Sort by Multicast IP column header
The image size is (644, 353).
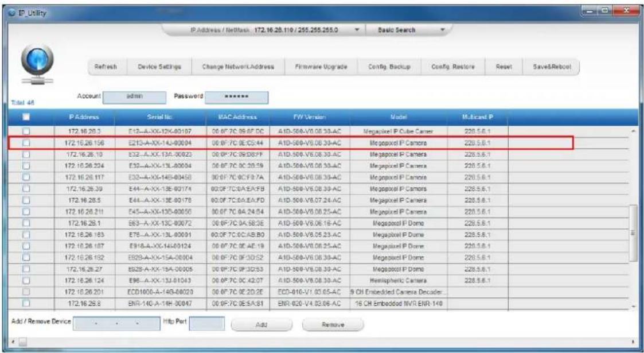pyautogui.click(x=477, y=117)
